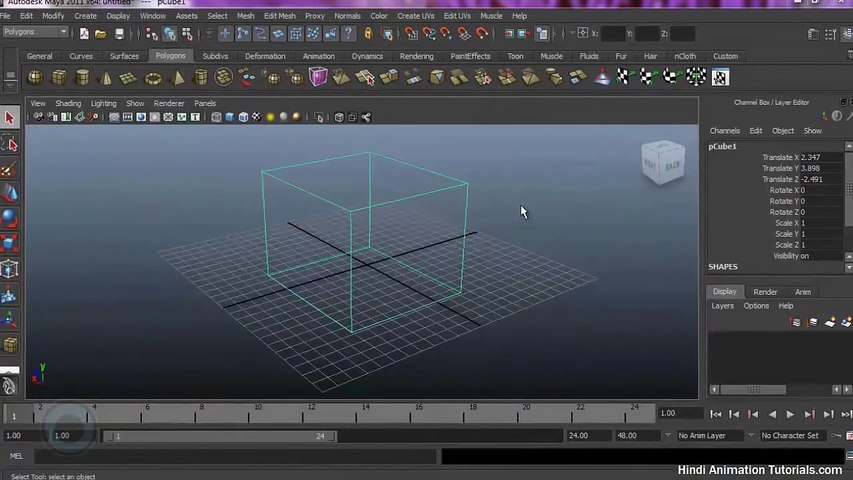Toggle viewport grid display icon
This screenshot has height=480, width=853.
(114, 117)
